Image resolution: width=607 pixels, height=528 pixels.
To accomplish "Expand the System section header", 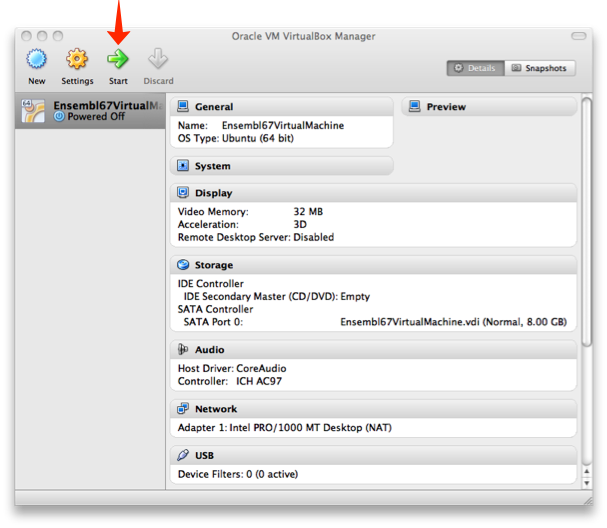I will [282, 166].
